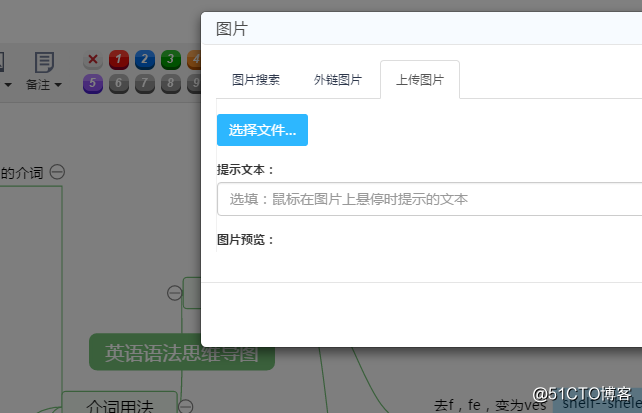Select the 英语语法思维导图 root node
This screenshot has height=413, width=642.
tap(182, 352)
